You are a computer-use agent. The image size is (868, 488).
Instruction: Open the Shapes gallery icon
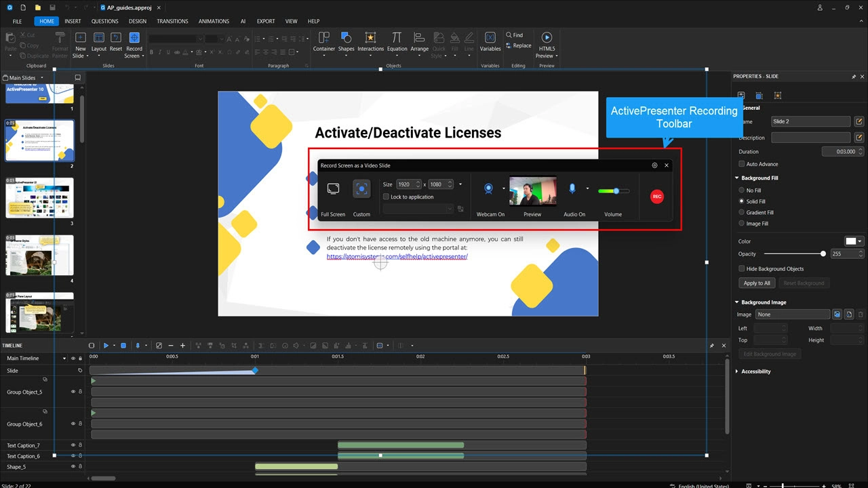coord(346,39)
